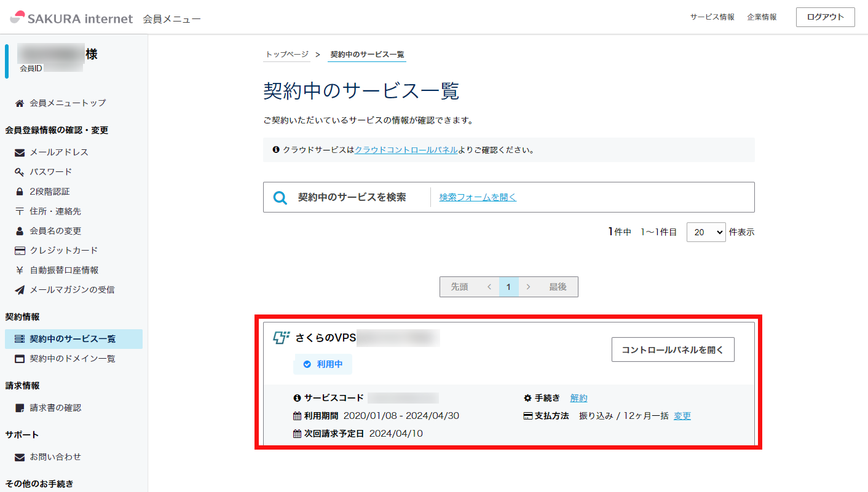Click the card icon beside クレジットカード

pos(20,251)
